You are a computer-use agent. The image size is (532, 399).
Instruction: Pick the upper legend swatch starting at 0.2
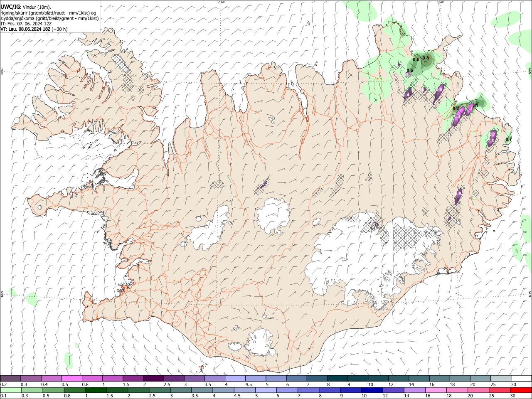tap(10, 379)
